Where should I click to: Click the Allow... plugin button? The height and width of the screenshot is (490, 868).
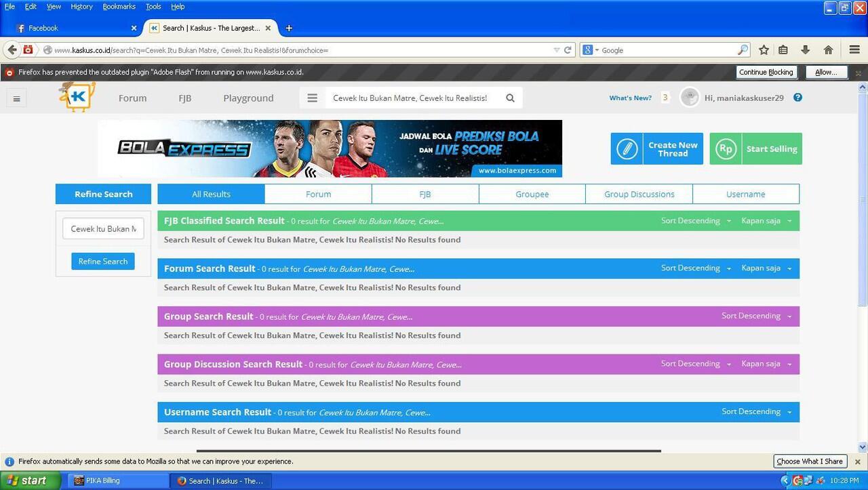click(x=825, y=73)
